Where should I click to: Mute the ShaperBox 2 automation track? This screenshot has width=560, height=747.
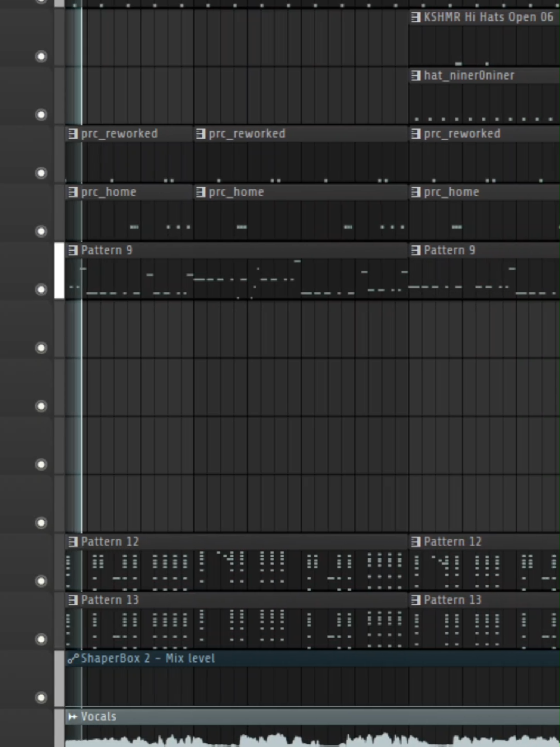41,697
